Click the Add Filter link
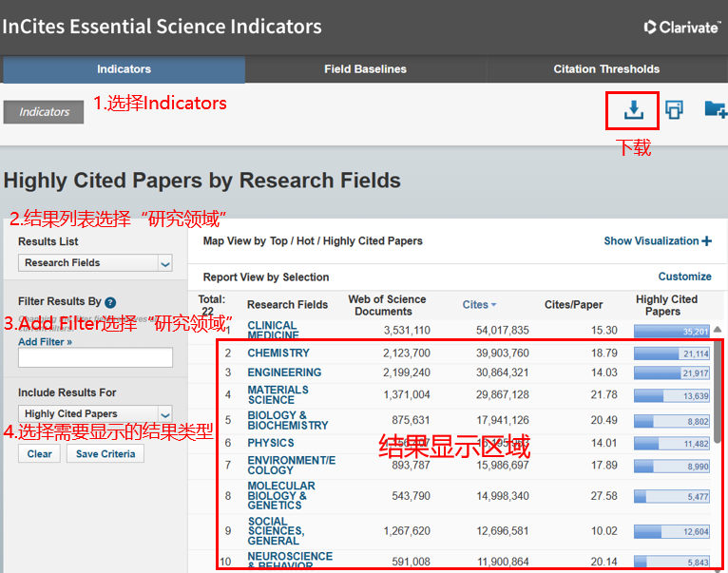 [x=45, y=342]
